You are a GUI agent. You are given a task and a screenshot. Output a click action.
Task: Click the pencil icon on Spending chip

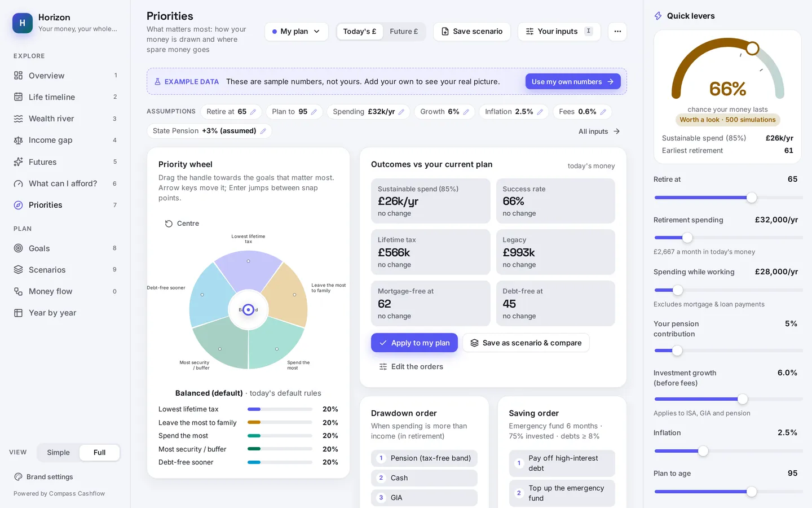pyautogui.click(x=401, y=112)
